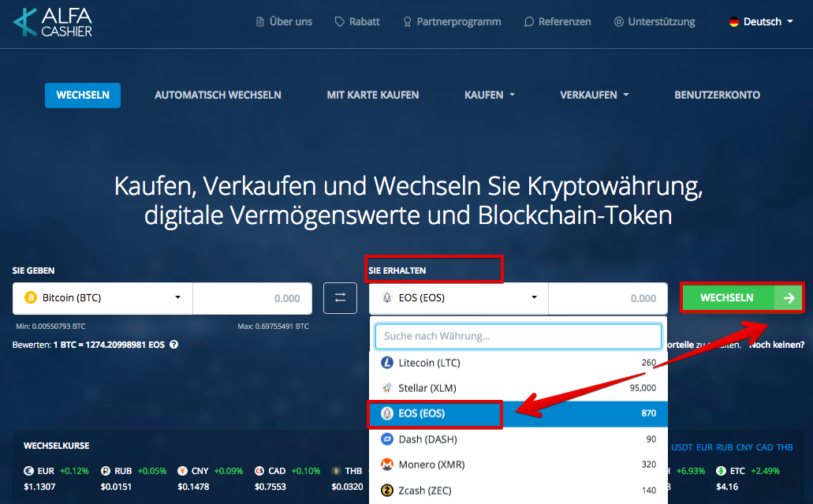Open the Partnerprogramm link
This screenshot has width=813, height=504.
(452, 22)
